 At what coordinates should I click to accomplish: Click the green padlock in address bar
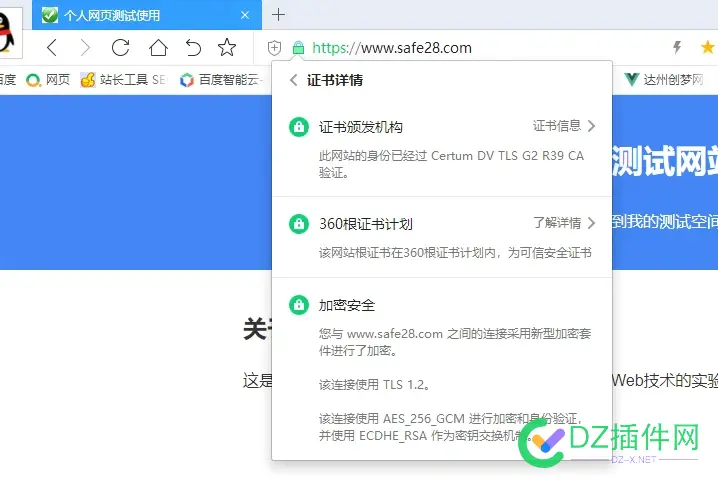(x=298, y=48)
